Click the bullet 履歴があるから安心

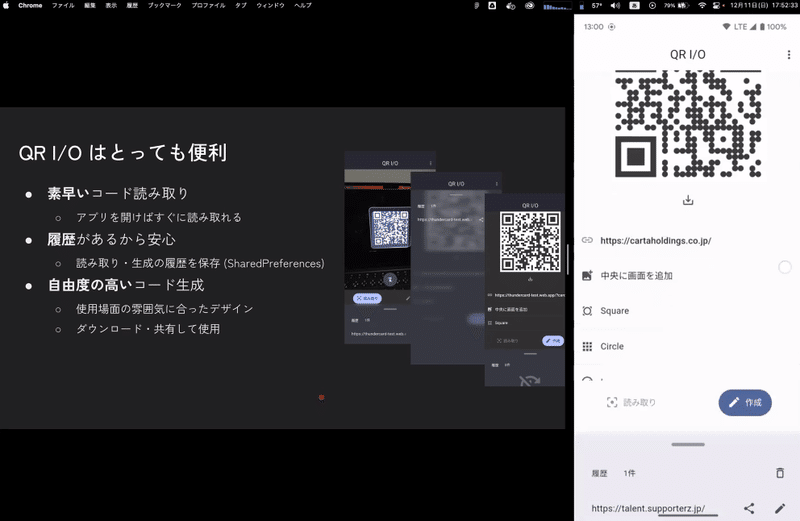(111, 239)
